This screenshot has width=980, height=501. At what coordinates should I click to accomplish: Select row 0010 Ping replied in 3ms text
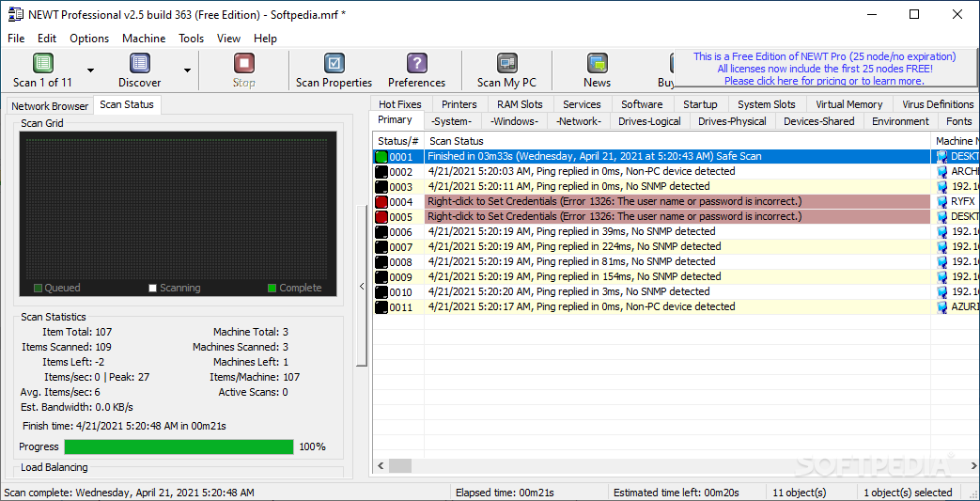pos(568,291)
